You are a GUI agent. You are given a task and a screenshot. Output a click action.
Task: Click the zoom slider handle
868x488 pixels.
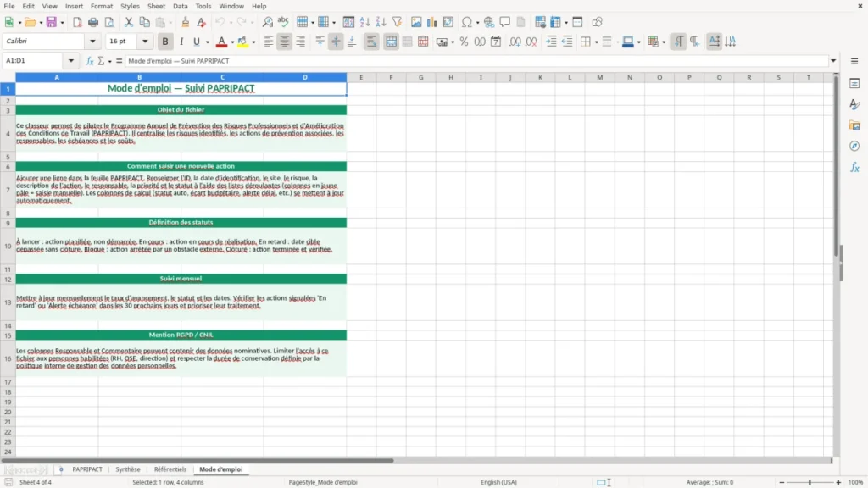[x=810, y=482]
